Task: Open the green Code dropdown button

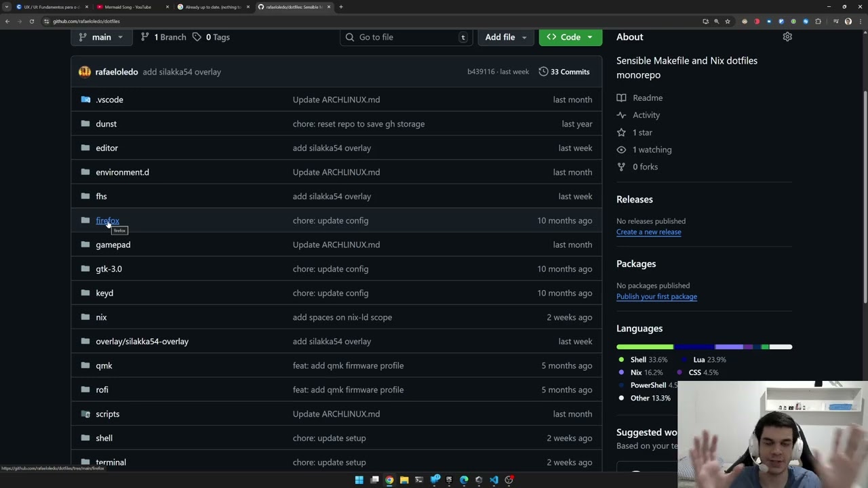Action: tap(570, 37)
